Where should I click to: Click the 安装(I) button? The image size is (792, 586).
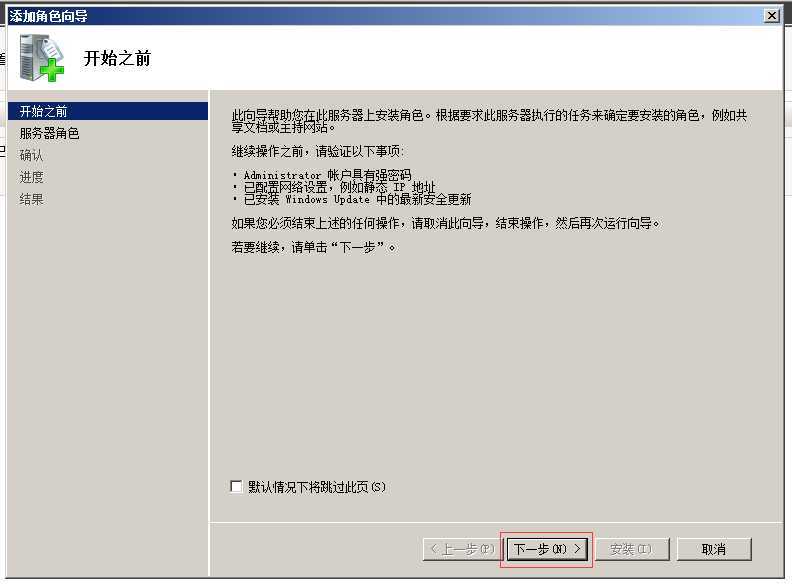pos(631,549)
